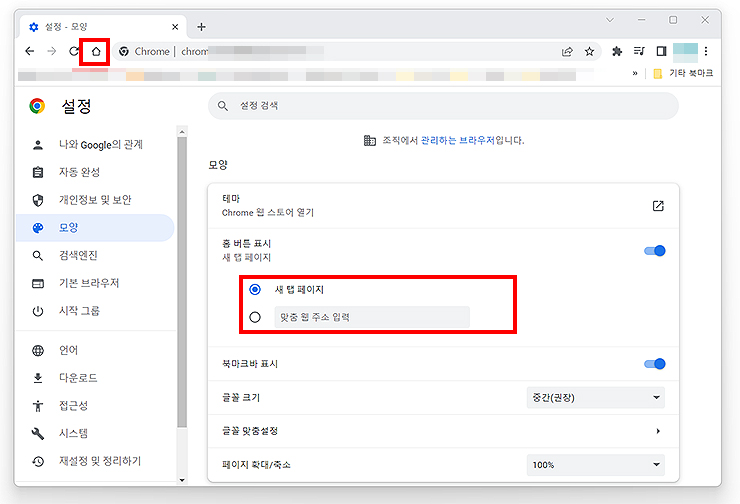Open Chrome web store via 테마 external icon
Screen dimensions: 740x504
[658, 206]
